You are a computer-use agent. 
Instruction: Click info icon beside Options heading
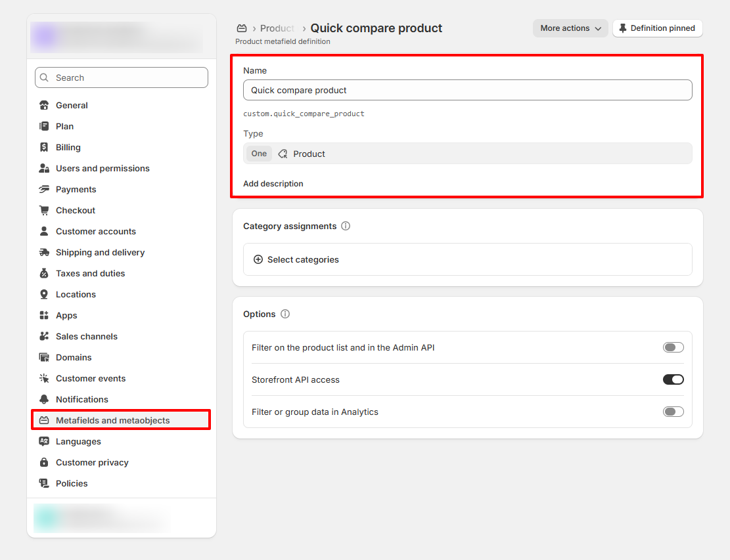click(x=285, y=314)
